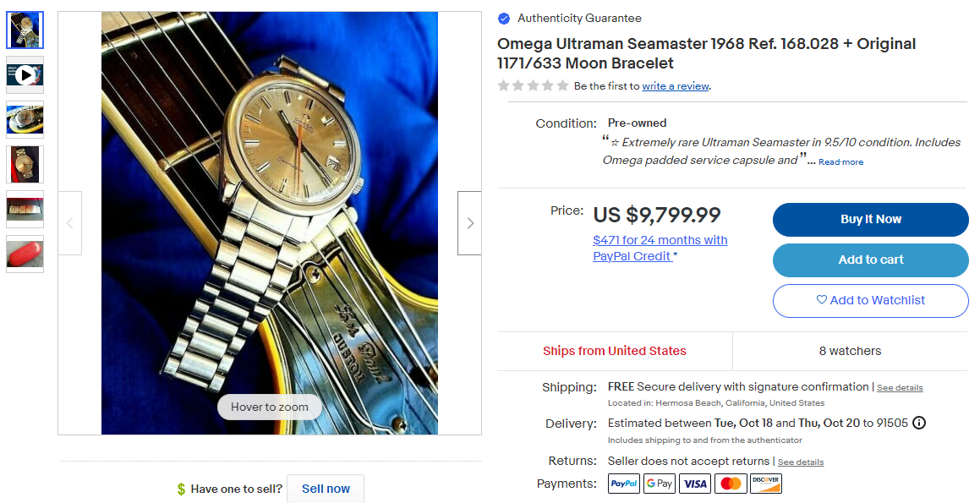980x503 pixels.
Task: Open shipping See details link
Action: tap(900, 387)
